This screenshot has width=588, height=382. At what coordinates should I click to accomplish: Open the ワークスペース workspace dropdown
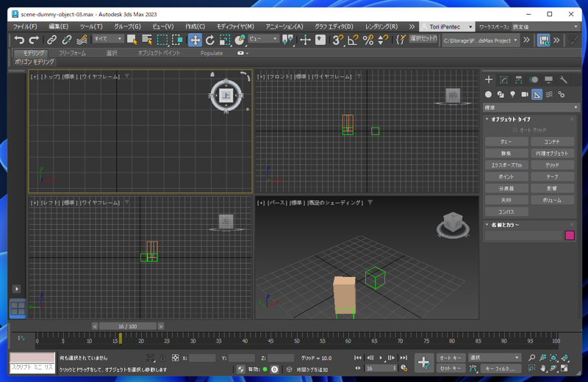pyautogui.click(x=545, y=26)
